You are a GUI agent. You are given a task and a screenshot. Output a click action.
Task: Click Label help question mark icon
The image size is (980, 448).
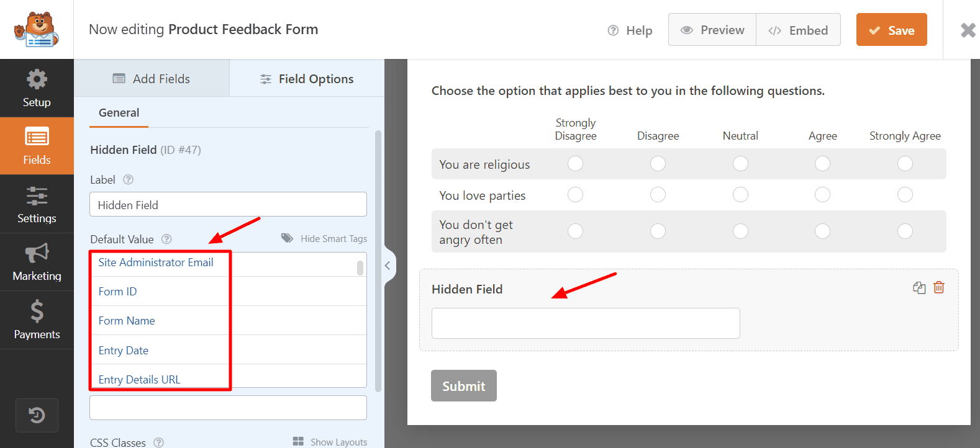click(129, 179)
